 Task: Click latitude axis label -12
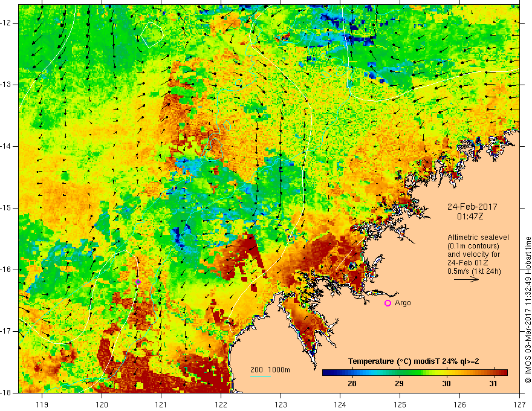pyautogui.click(x=6, y=23)
